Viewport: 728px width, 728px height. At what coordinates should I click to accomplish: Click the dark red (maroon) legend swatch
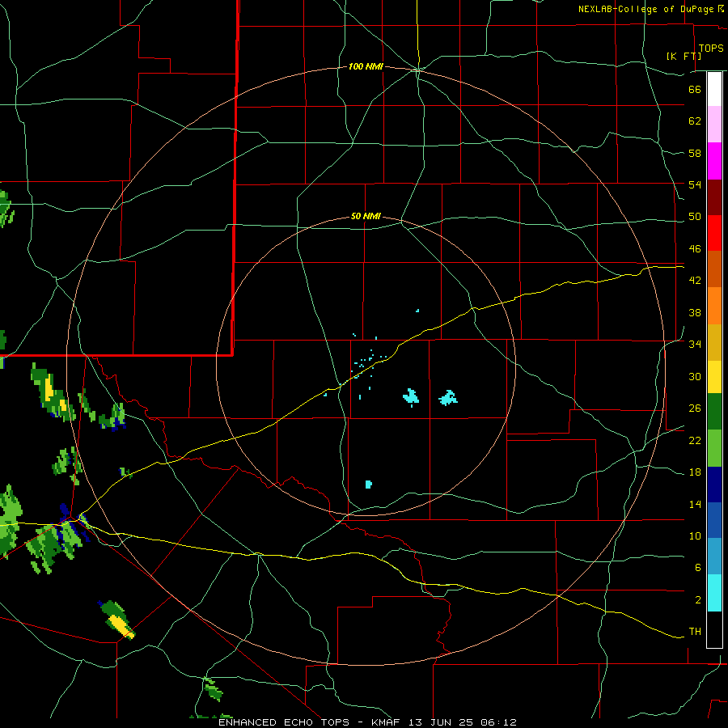714,197
